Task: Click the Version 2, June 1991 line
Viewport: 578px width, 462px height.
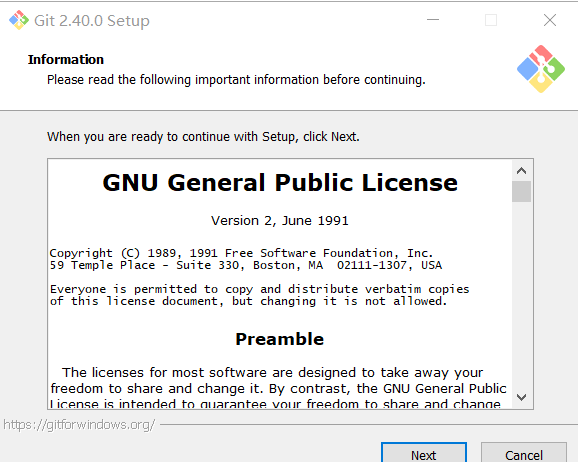Action: pyautogui.click(x=280, y=220)
